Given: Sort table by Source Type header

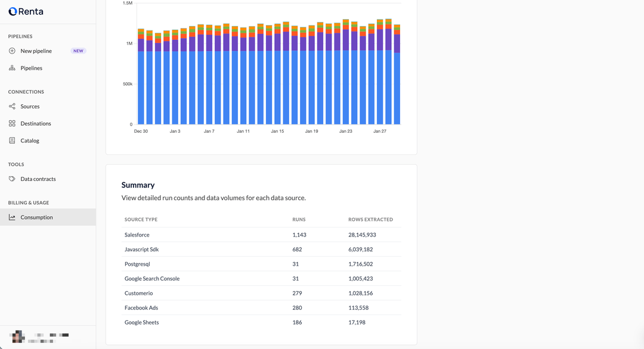Looking at the screenshot, I should click(x=141, y=220).
